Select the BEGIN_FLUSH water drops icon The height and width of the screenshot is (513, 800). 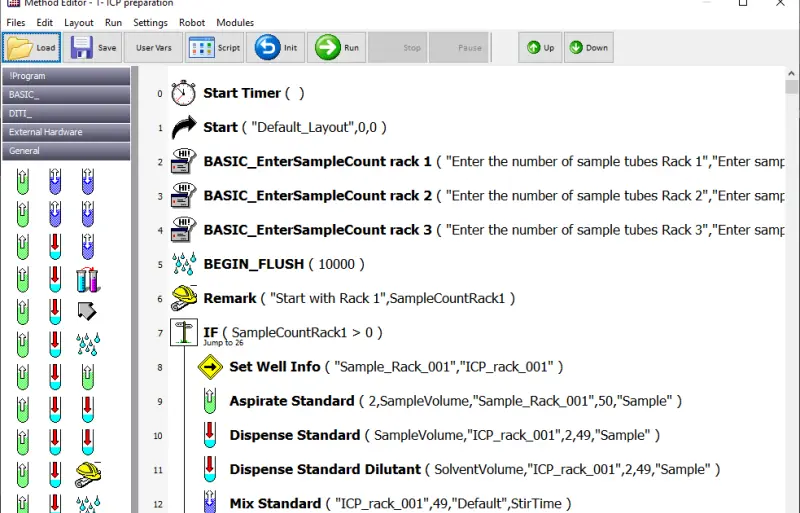pyautogui.click(x=184, y=264)
